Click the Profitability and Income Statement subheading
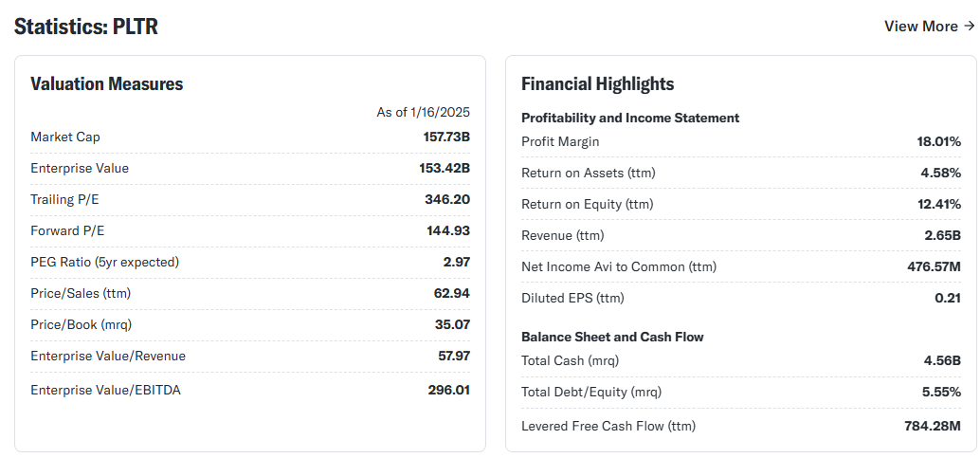Viewport: 980px width, 458px height. point(630,118)
